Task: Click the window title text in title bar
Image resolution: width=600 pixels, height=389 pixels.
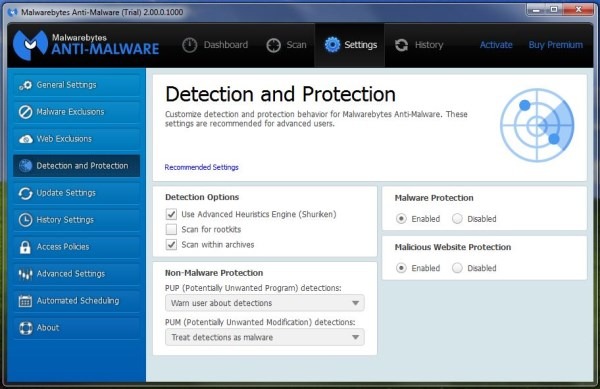Action: click(x=102, y=12)
